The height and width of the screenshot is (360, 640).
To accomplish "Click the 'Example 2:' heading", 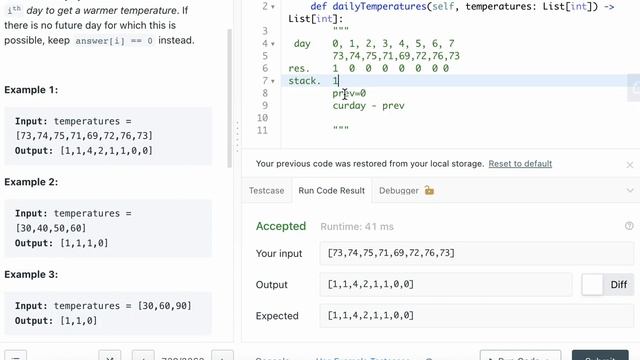I will (31, 182).
